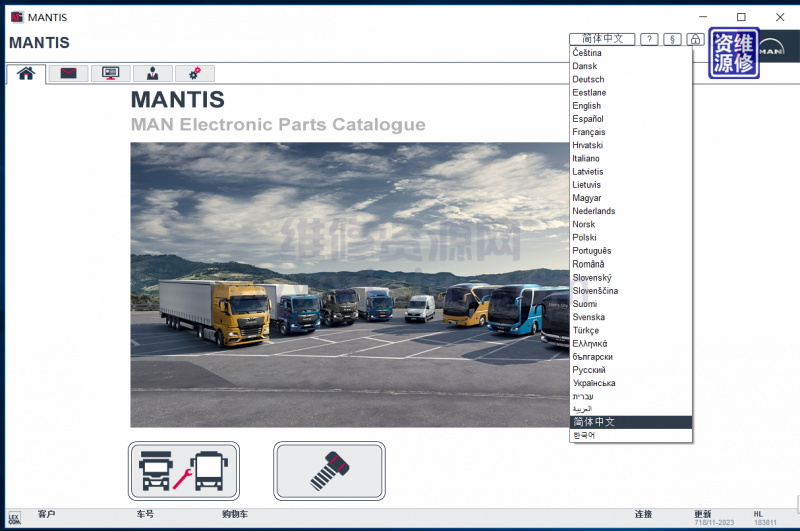The image size is (800, 531).
Task: Click the MAN logo in header
Action: (x=771, y=49)
